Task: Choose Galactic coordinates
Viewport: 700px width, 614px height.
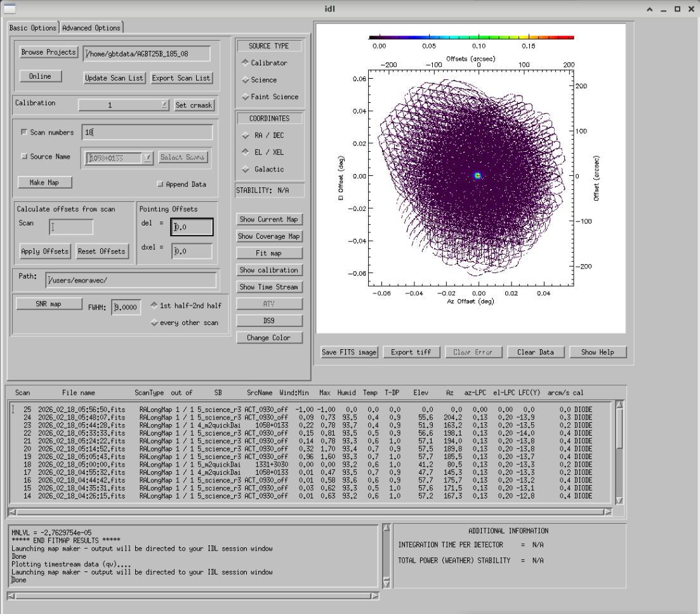Action: click(x=245, y=170)
